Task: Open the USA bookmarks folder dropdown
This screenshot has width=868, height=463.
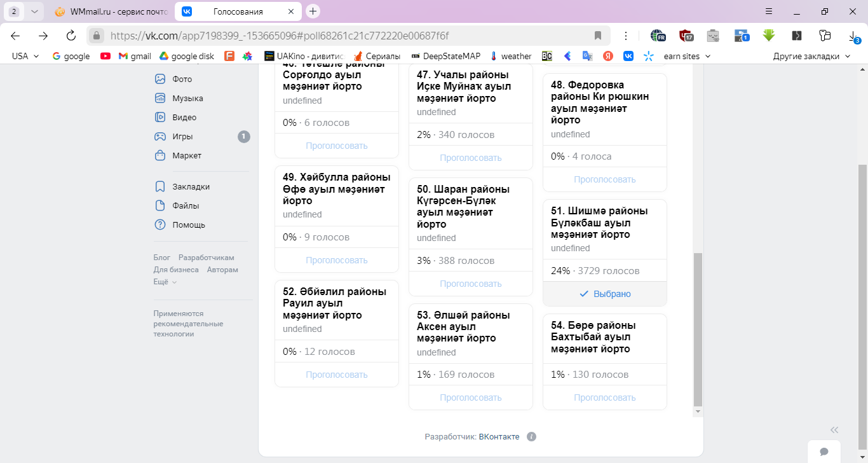Action: (x=25, y=56)
